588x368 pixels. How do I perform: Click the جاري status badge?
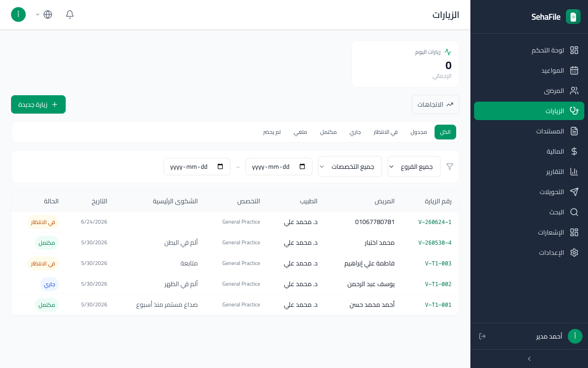50,284
